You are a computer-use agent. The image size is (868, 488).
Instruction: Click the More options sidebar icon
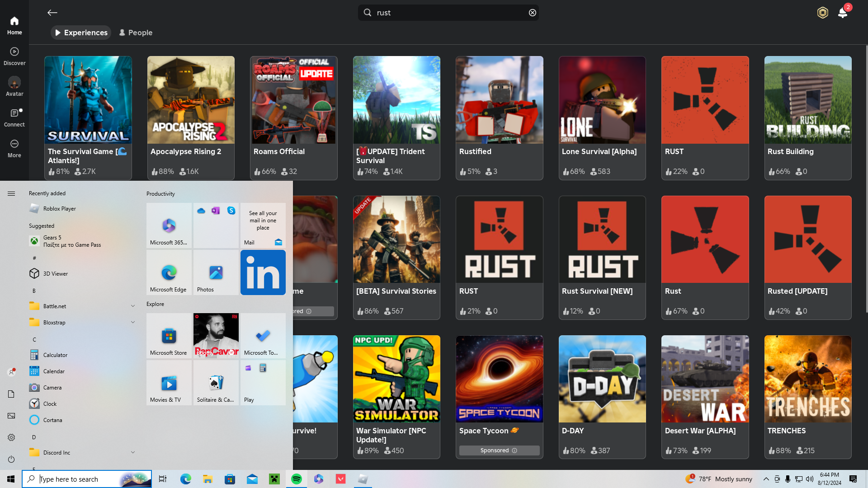[x=14, y=144]
